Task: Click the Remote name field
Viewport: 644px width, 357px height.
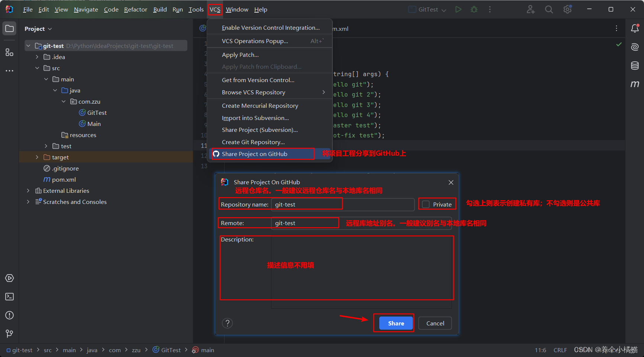Action: click(x=361, y=223)
